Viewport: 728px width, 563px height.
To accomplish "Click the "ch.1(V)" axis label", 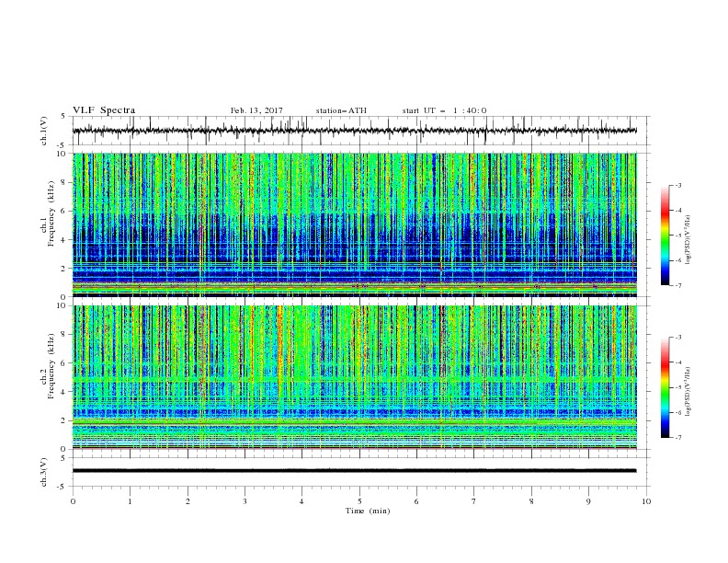I will 44,131.
